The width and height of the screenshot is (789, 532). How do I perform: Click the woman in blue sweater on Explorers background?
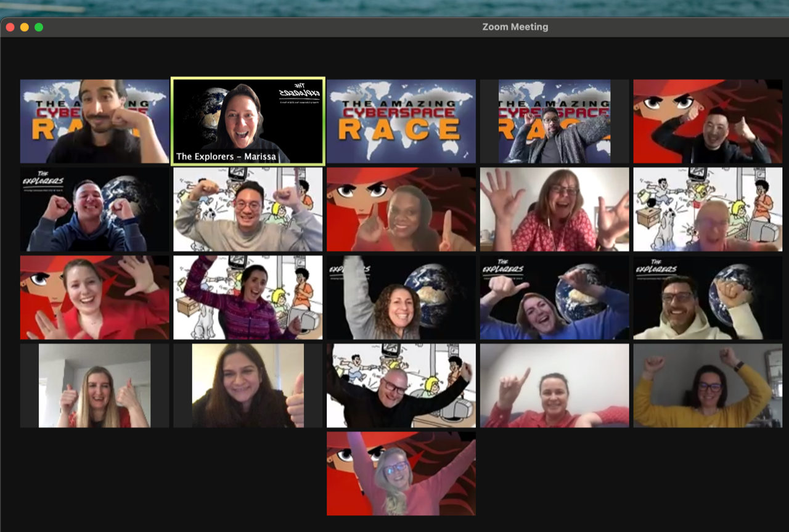[x=554, y=298]
